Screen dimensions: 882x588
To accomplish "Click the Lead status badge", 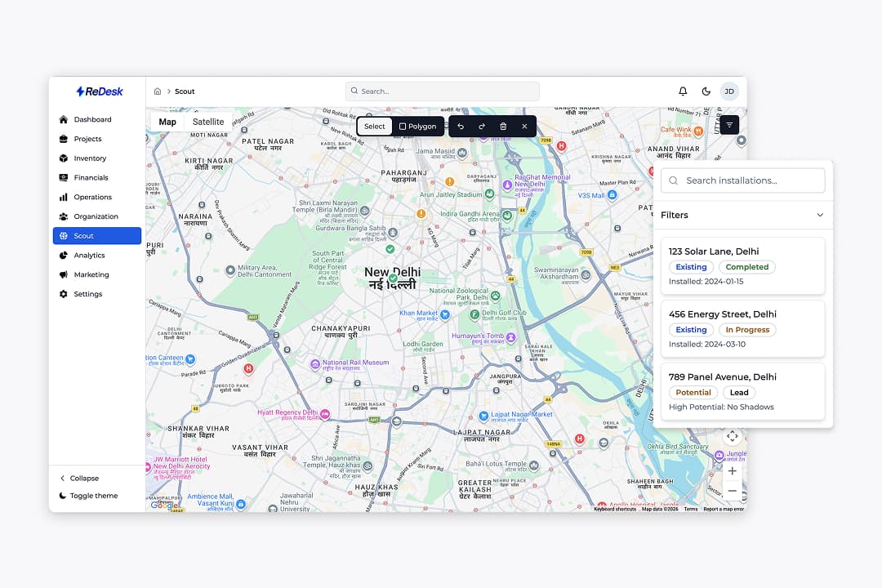I will click(x=739, y=392).
